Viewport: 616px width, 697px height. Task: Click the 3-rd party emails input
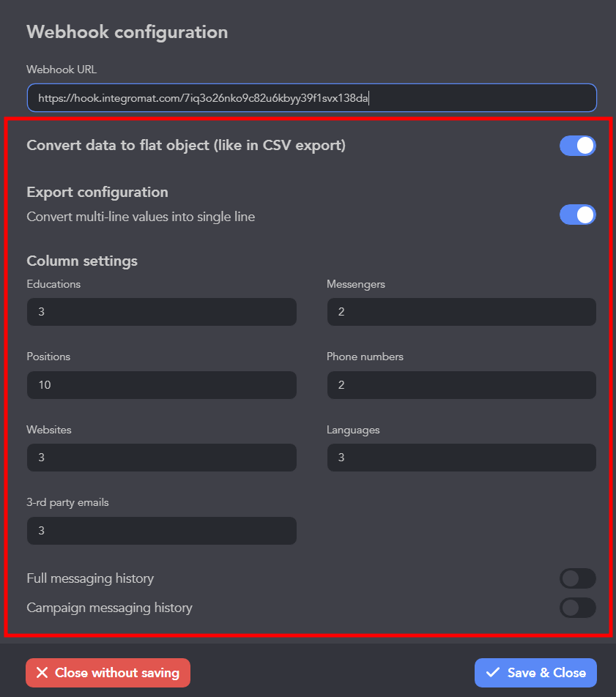point(161,531)
